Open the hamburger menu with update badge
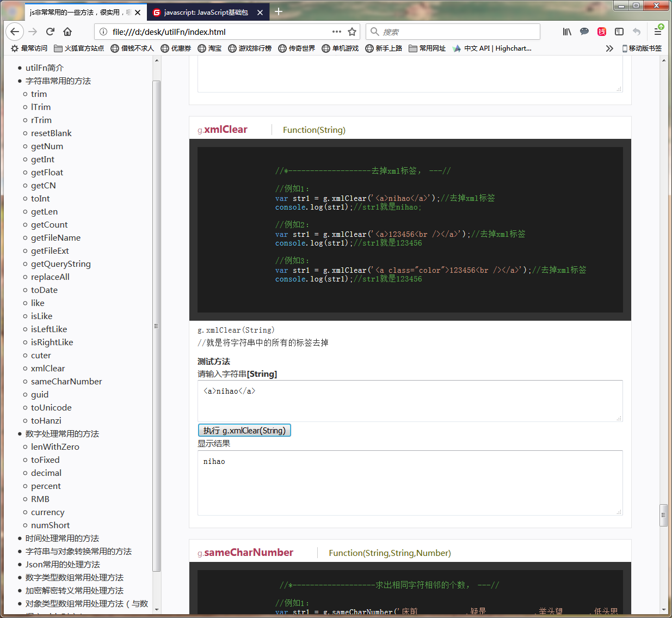The height and width of the screenshot is (618, 672). pos(658,32)
